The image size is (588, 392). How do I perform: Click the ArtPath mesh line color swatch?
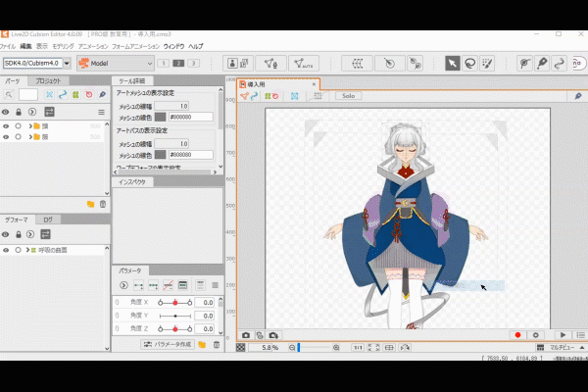(x=160, y=155)
